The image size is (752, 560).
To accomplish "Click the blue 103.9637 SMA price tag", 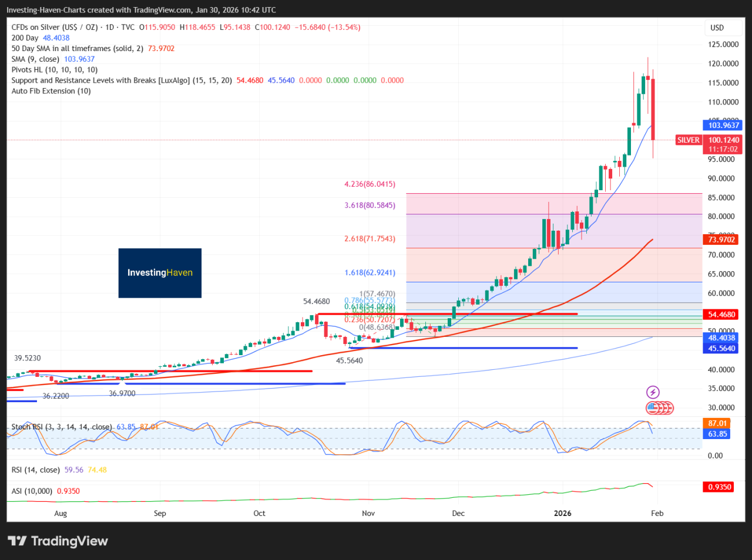I will [723, 125].
